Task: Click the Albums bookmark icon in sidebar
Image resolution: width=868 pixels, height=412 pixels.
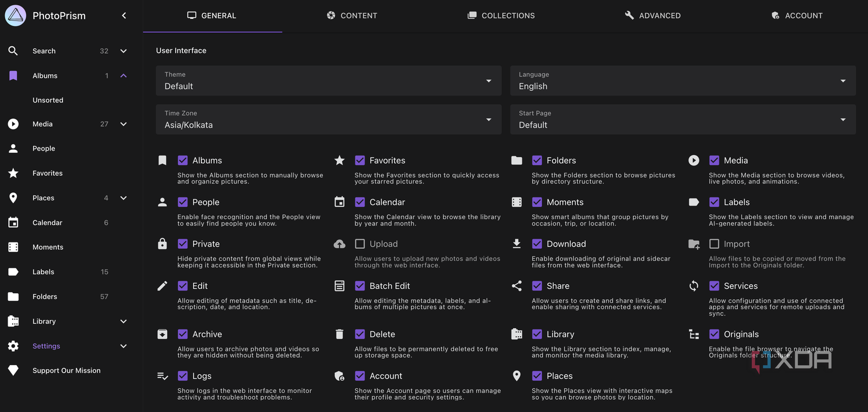Action: 13,76
